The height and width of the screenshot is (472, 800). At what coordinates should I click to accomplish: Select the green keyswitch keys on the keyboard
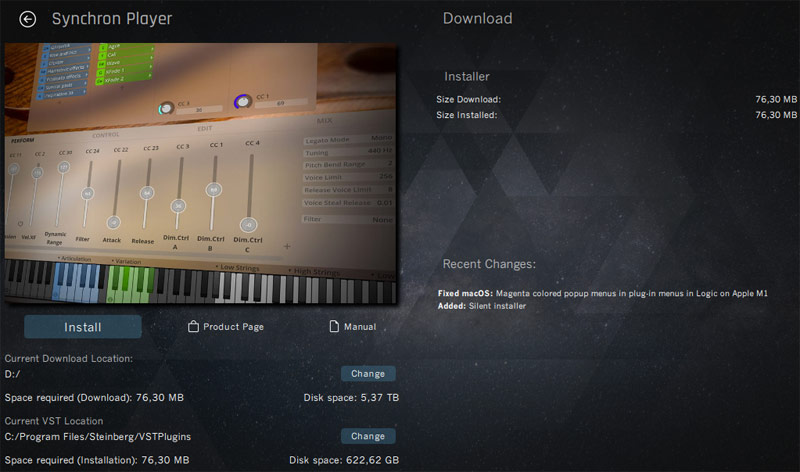(x=131, y=284)
